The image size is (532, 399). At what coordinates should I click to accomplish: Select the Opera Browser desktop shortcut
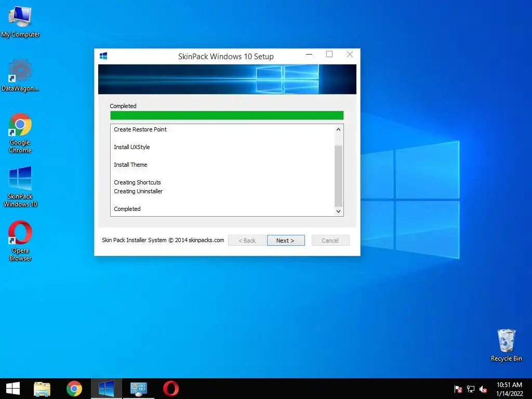pyautogui.click(x=20, y=241)
